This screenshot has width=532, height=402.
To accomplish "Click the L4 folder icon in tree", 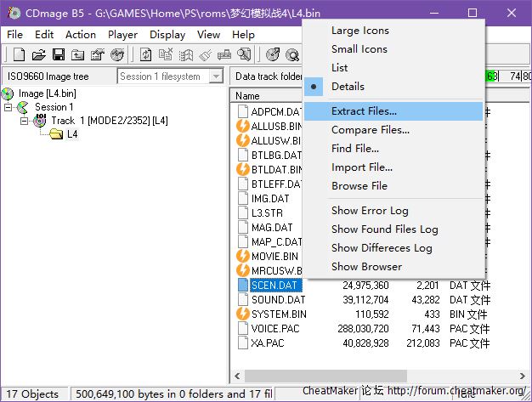I will click(x=56, y=134).
